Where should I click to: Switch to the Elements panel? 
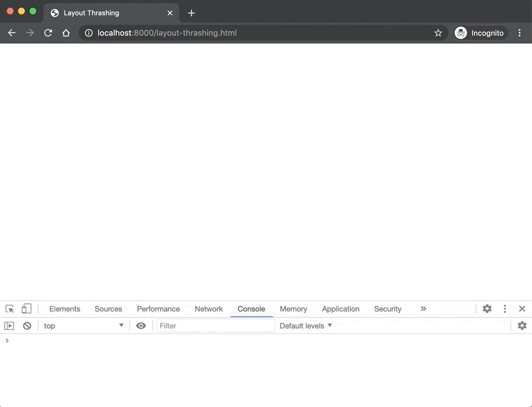point(65,309)
